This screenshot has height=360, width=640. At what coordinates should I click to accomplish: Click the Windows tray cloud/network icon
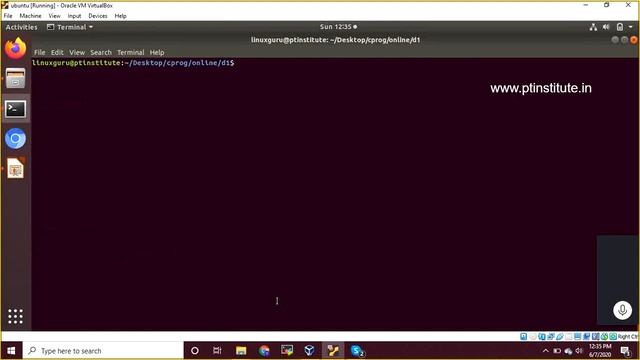[568, 351]
